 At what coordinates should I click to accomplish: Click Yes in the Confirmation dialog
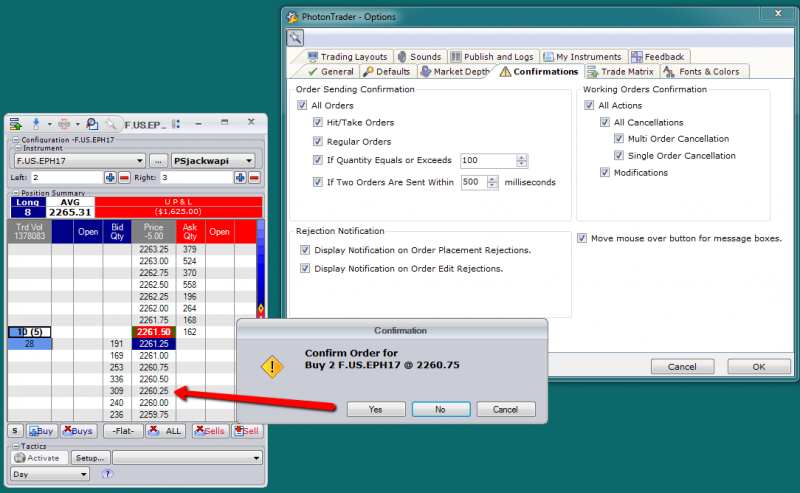pyautogui.click(x=376, y=409)
